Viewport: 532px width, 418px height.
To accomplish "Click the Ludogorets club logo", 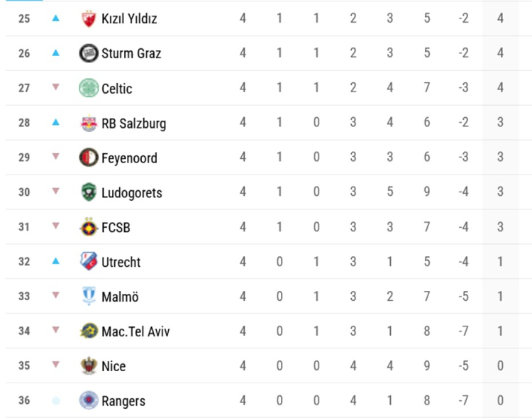I will click(89, 192).
